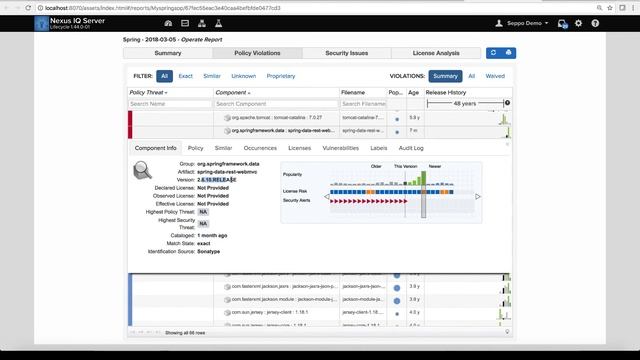This screenshot has width=640, height=360.
Task: Open the help question mark icon
Action: [595, 23]
